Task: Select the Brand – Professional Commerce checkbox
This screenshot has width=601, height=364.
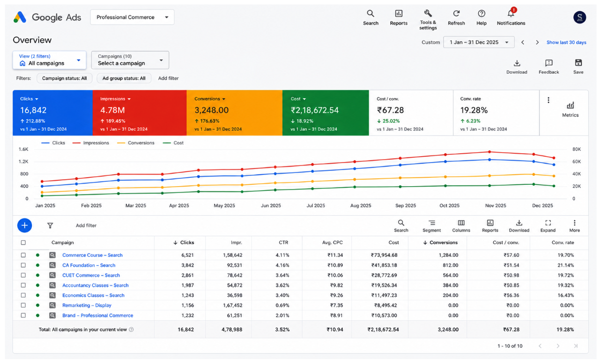Action: click(x=23, y=315)
